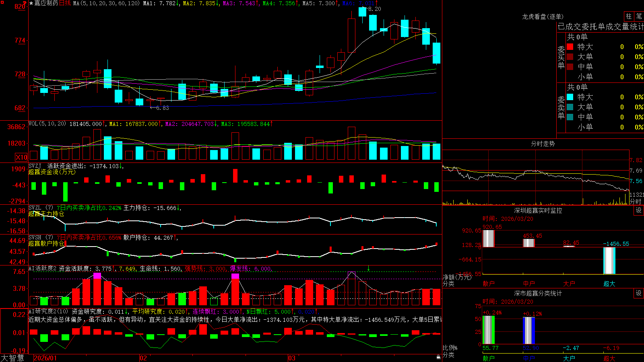Screen dimensions: 644x362
Task: Click the MA4: 7.356 green value
Action: pos(279,3)
